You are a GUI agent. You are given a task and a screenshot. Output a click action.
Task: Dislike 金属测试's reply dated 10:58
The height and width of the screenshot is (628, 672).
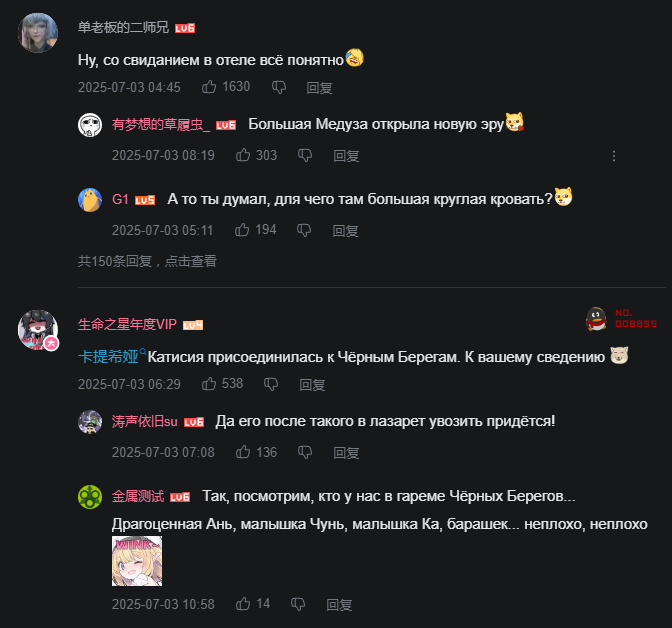tap(298, 604)
